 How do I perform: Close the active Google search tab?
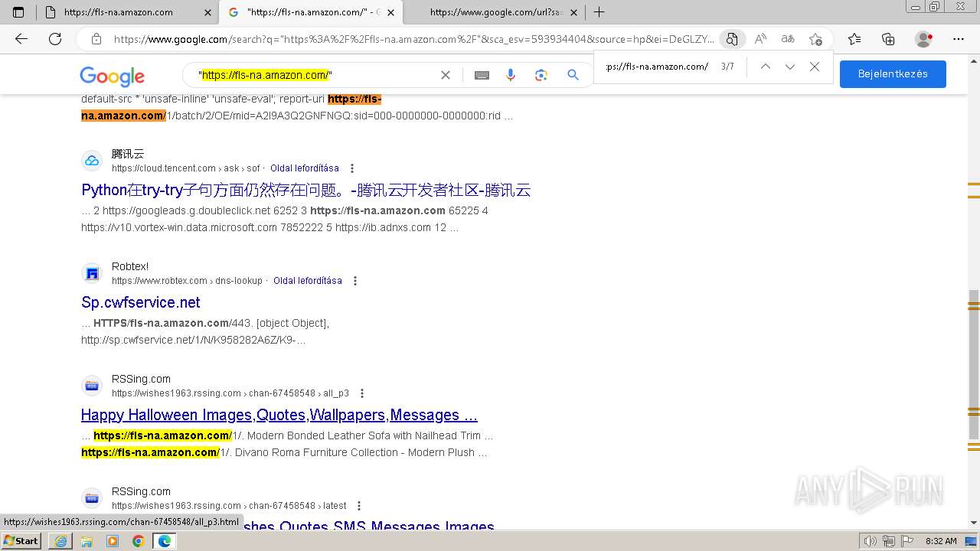click(x=391, y=12)
